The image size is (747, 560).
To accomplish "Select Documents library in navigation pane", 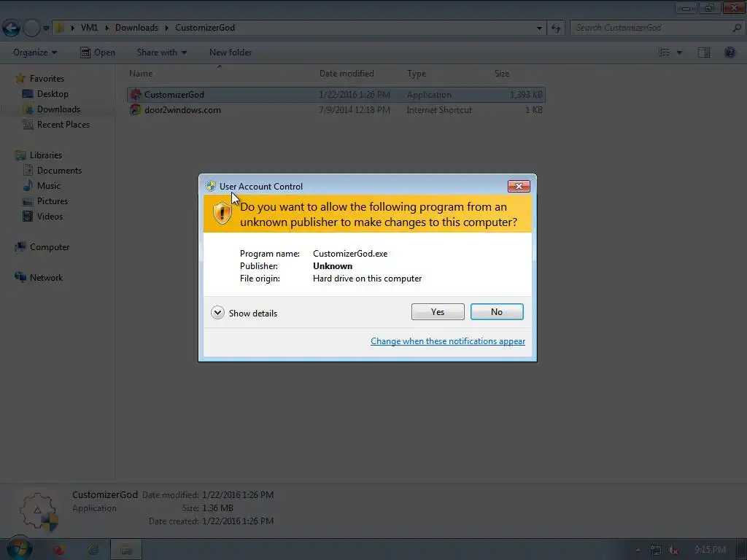I will click(x=59, y=171).
